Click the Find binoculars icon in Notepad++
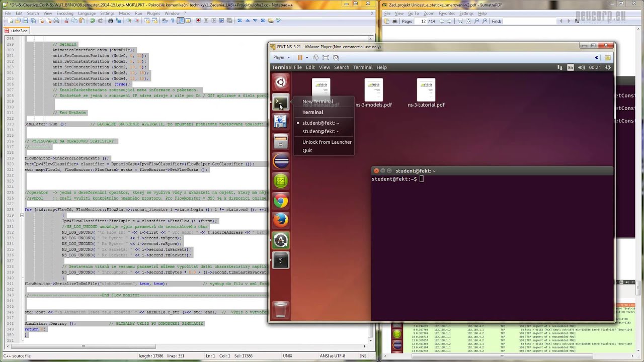644x362 pixels. [x=110, y=21]
